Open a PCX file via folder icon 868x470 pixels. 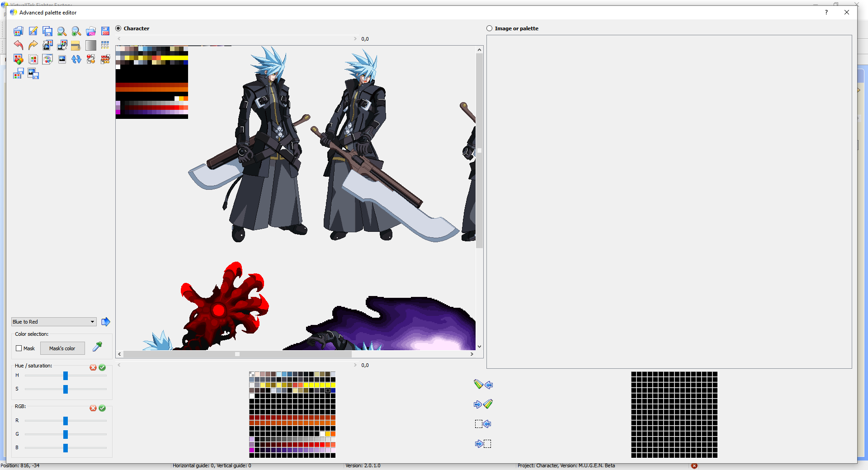(x=91, y=31)
